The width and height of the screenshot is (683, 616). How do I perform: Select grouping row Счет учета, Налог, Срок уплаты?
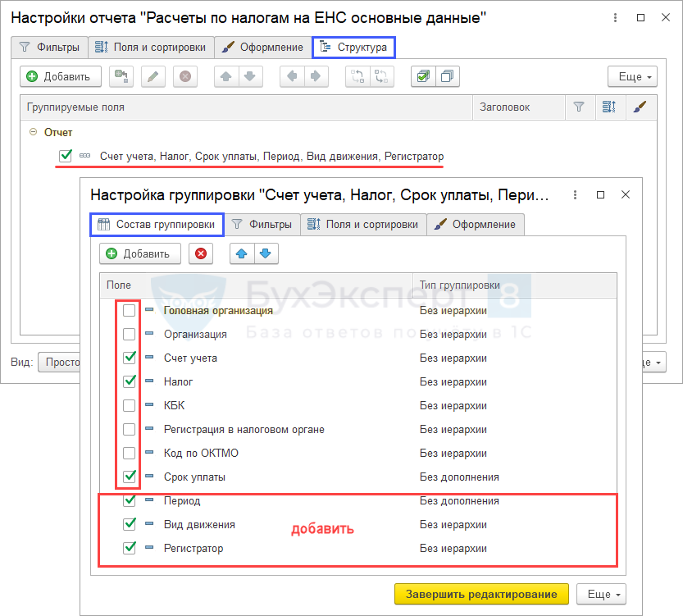(272, 157)
